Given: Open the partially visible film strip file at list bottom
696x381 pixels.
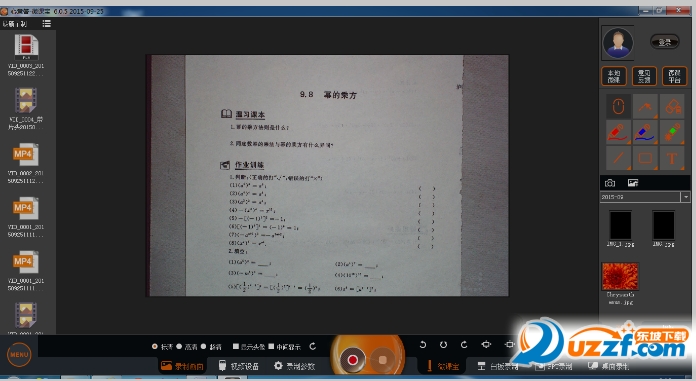Looking at the screenshot, I should coord(26,318).
